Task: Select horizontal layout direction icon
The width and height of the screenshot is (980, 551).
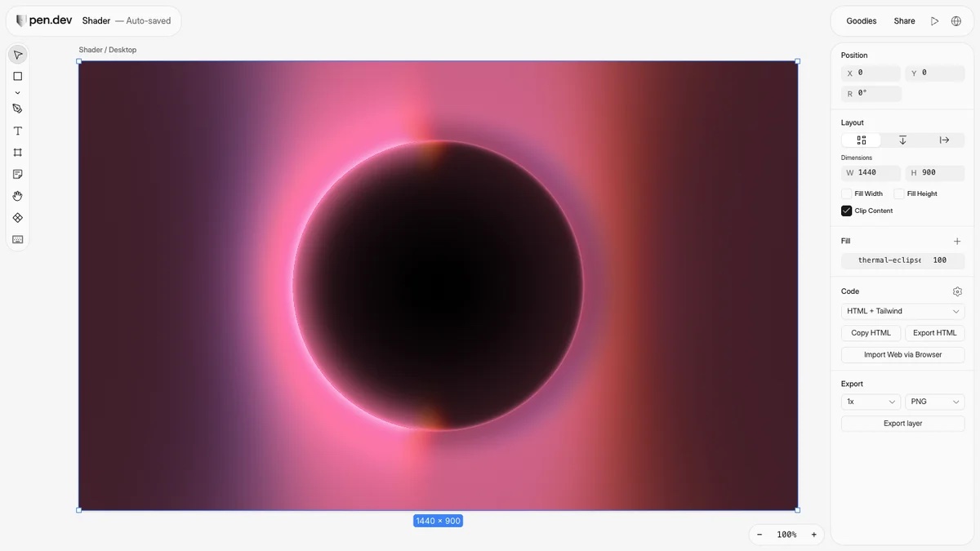Action: tap(944, 140)
